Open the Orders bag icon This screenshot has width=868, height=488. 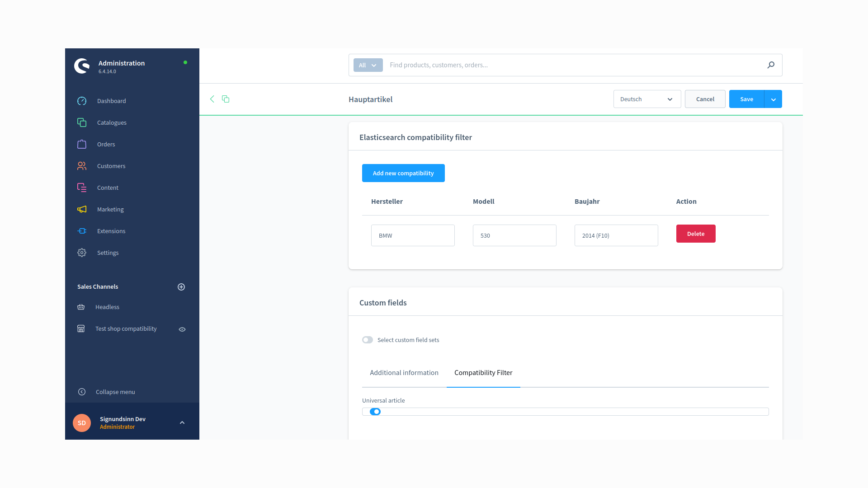pos(82,144)
